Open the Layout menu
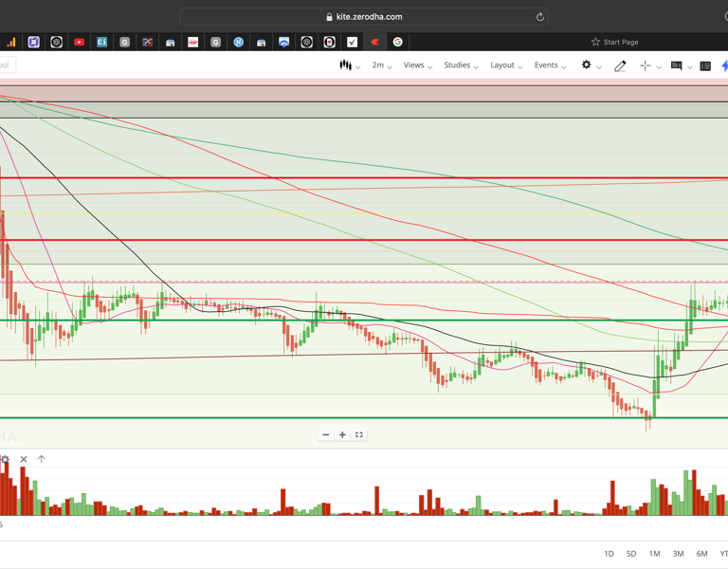This screenshot has width=728, height=569. coord(506,65)
